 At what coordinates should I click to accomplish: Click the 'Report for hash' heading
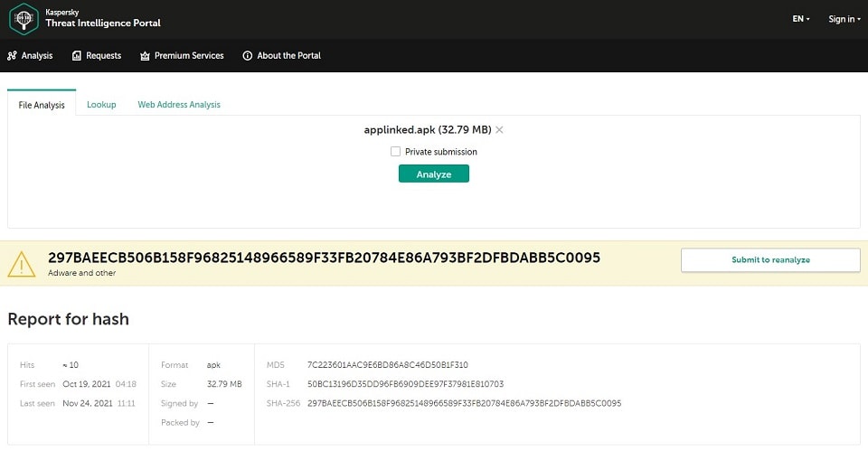(68, 319)
